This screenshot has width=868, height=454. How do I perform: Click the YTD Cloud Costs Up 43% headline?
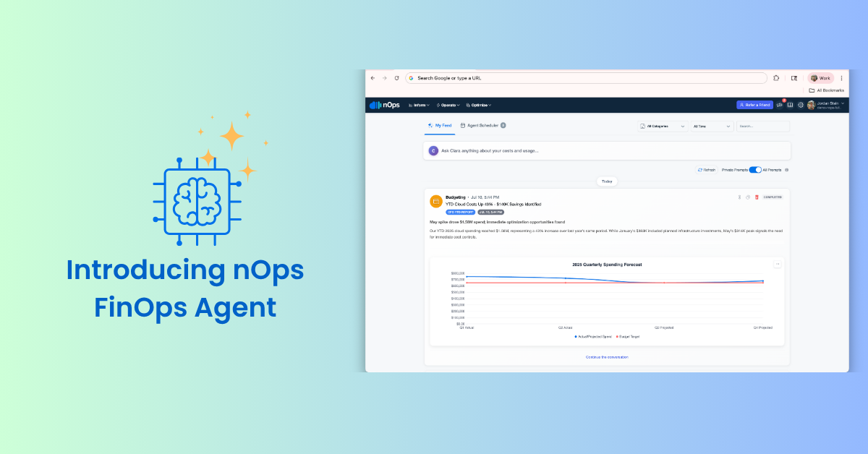tap(493, 205)
